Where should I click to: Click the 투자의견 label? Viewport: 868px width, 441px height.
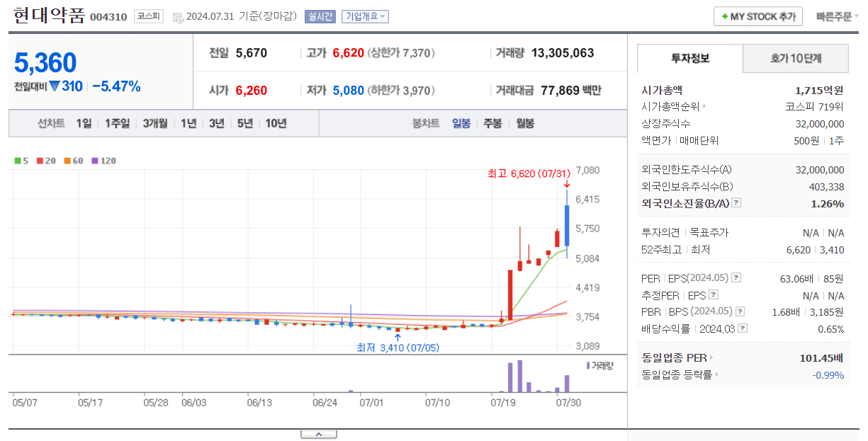coord(660,232)
